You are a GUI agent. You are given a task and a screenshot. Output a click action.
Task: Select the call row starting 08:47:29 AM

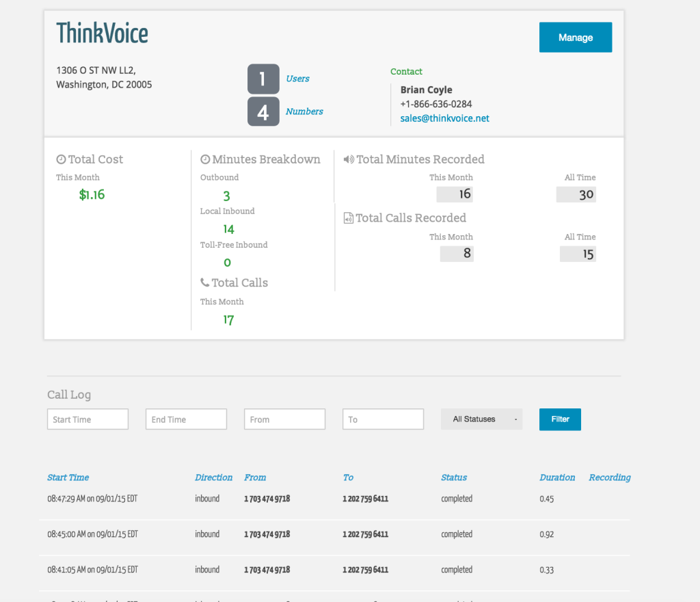334,499
